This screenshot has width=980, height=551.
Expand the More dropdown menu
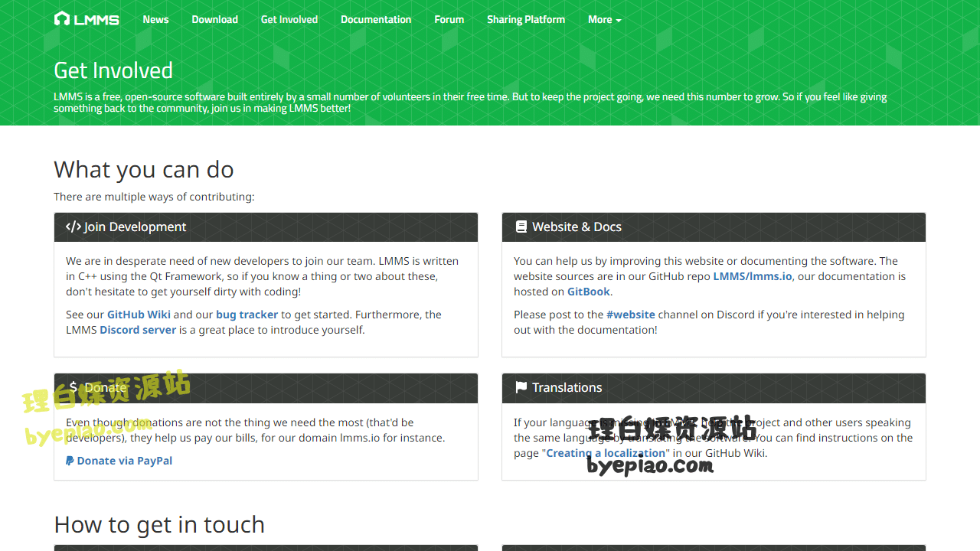(x=605, y=19)
